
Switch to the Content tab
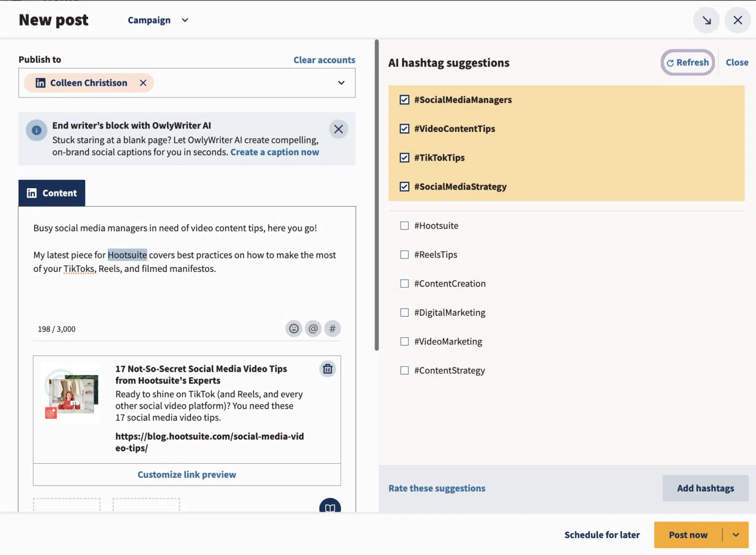pos(52,193)
